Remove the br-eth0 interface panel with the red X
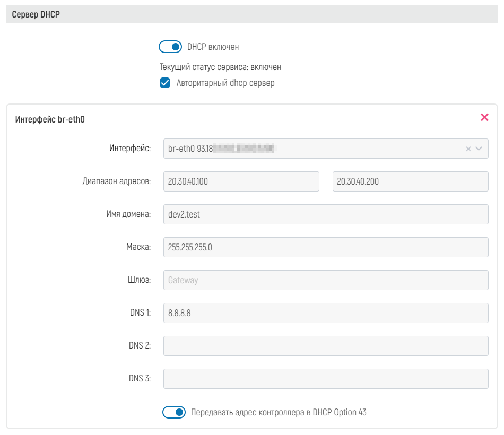Image resolution: width=504 pixels, height=435 pixels. click(x=484, y=117)
